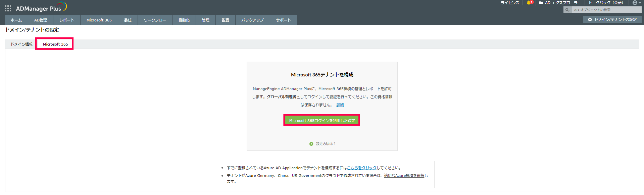This screenshot has width=644, height=195.
Task: Open the ワークフロー menu tab
Action: 155,20
